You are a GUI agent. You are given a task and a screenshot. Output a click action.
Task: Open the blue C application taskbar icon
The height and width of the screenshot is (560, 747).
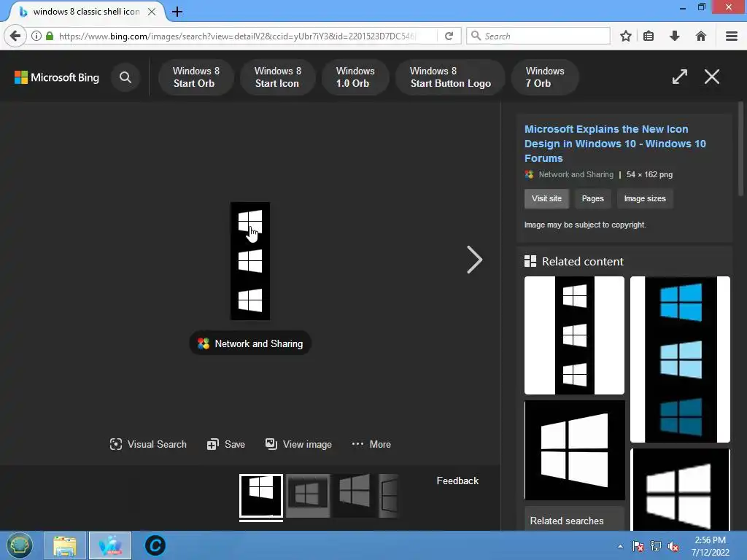(x=155, y=545)
